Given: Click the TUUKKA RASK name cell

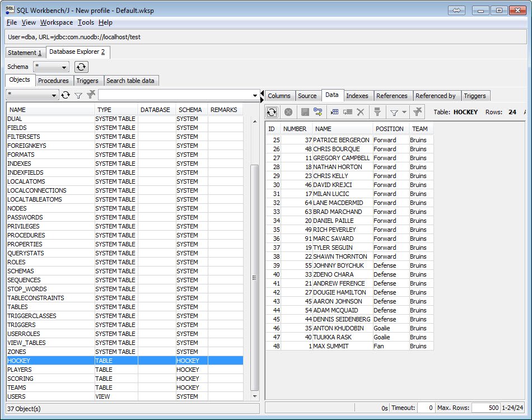Looking at the screenshot, I should tap(342, 337).
